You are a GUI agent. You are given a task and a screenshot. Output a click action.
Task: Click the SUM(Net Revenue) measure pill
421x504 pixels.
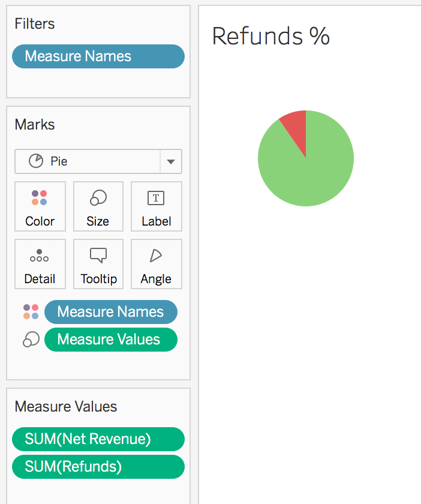click(98, 439)
